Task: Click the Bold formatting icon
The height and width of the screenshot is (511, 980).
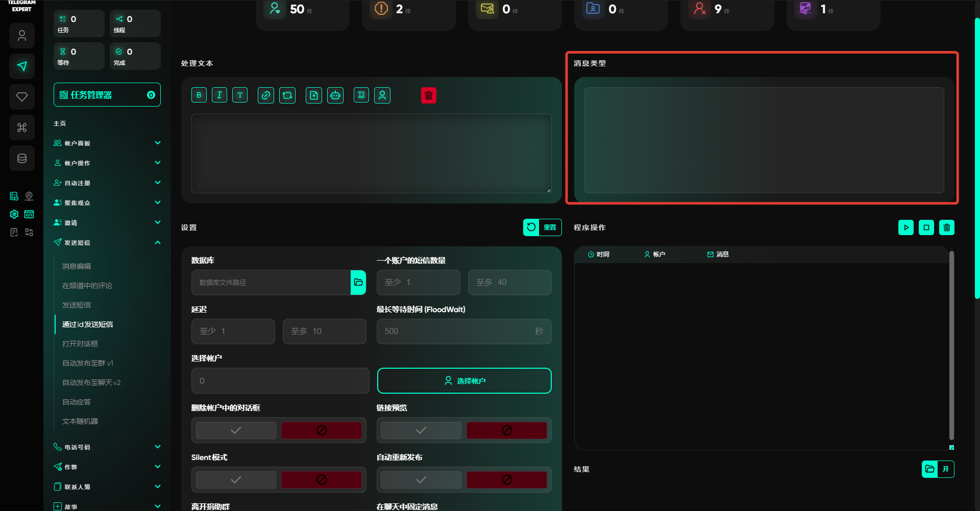Action: tap(199, 95)
